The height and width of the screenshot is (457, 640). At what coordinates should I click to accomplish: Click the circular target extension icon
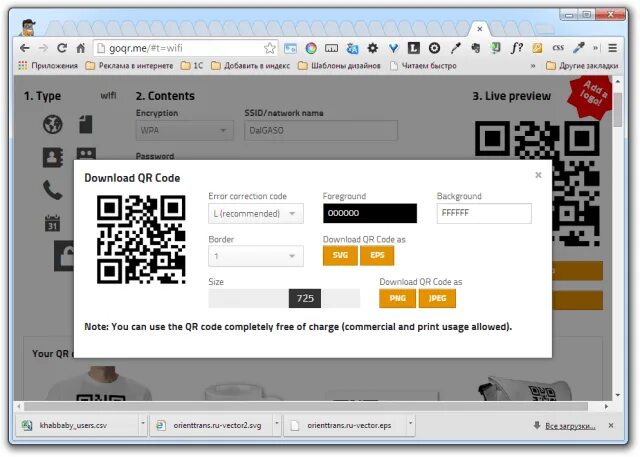[434, 48]
